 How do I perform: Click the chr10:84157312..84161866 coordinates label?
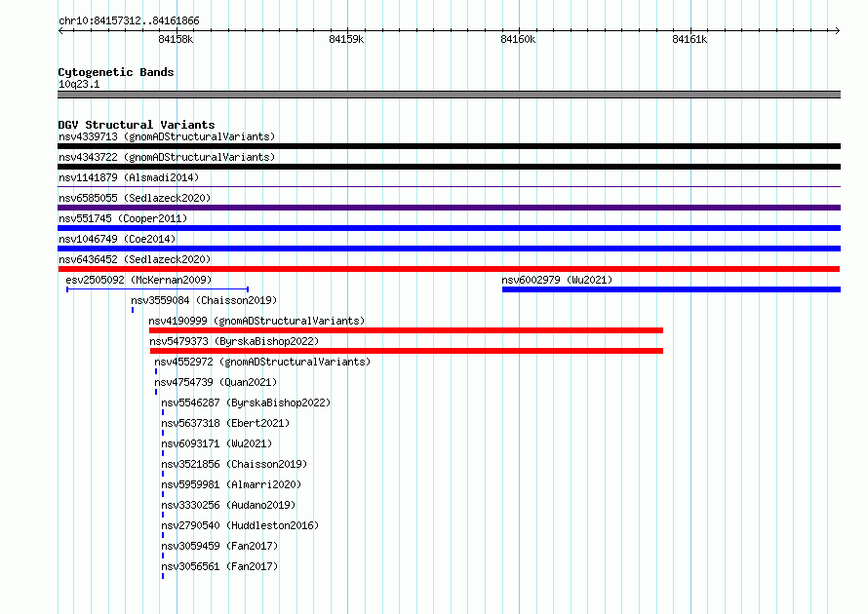click(x=129, y=20)
